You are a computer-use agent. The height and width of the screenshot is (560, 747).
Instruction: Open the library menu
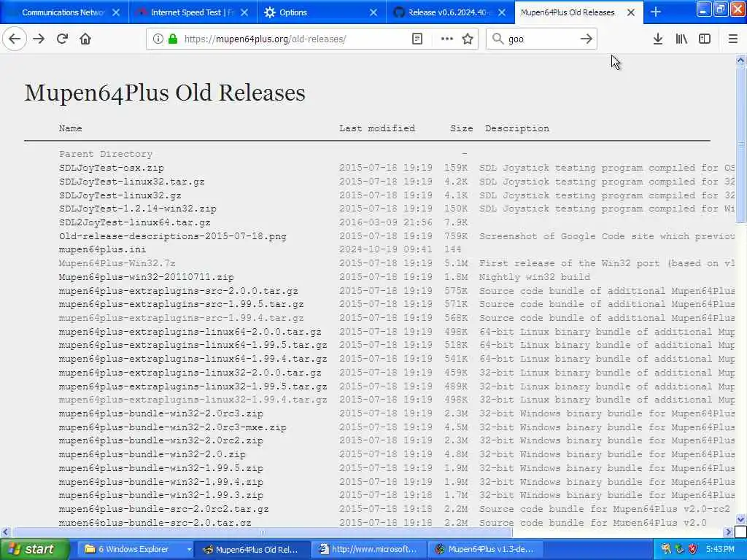coord(681,39)
